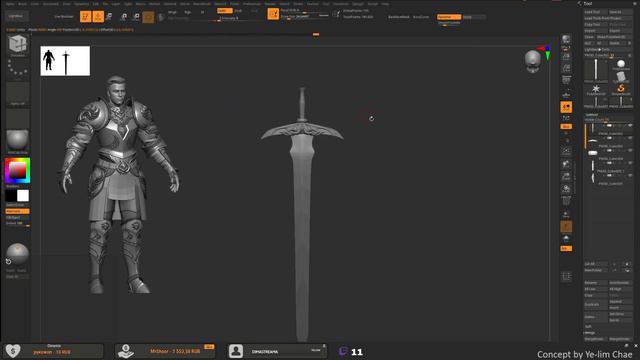The width and height of the screenshot is (640, 360).
Task: Click the Duplicate subtool button
Action: pos(596,304)
